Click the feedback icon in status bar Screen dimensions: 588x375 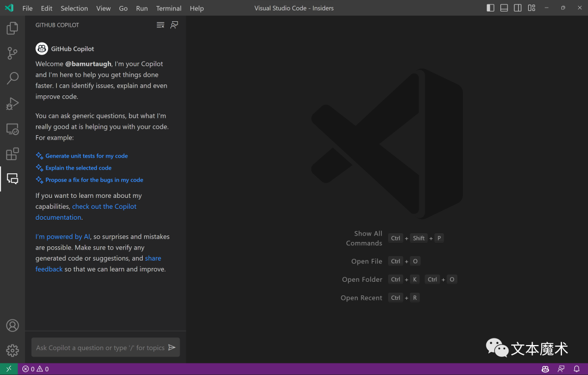561,369
